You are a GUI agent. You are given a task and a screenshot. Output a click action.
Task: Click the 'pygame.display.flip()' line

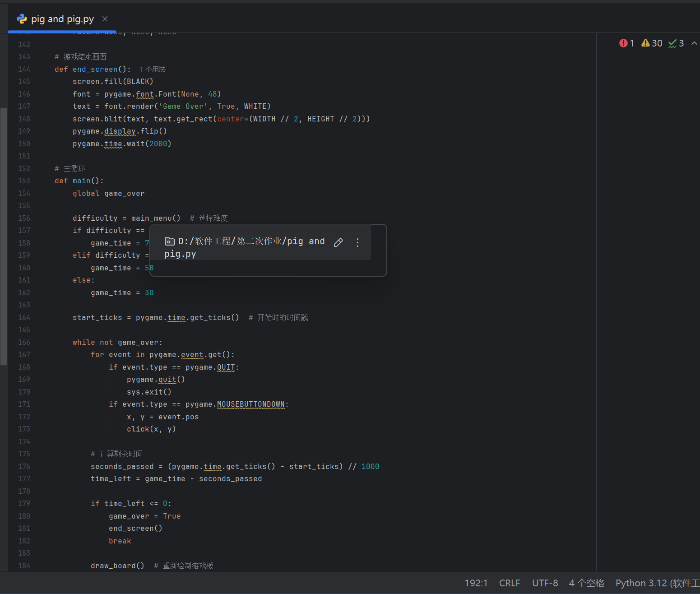[120, 131]
